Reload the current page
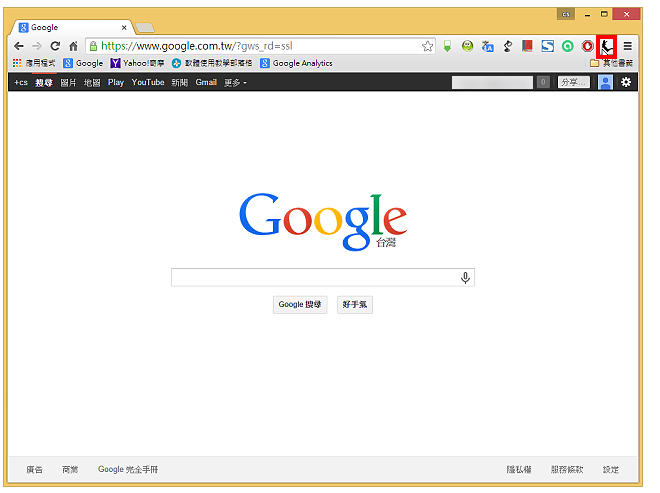 (x=55, y=46)
